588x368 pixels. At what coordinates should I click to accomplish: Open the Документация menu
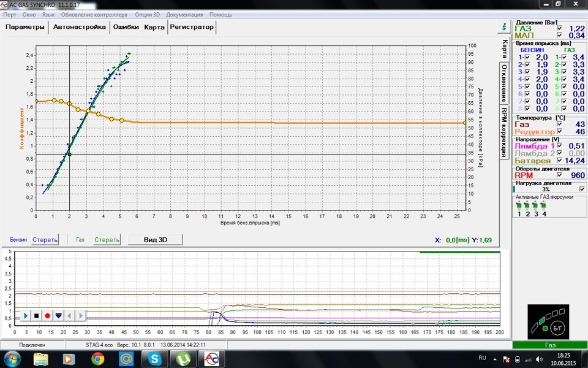[x=184, y=15]
